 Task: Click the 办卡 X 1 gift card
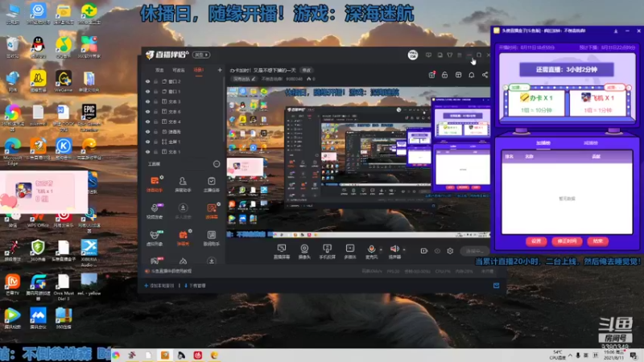tap(536, 103)
